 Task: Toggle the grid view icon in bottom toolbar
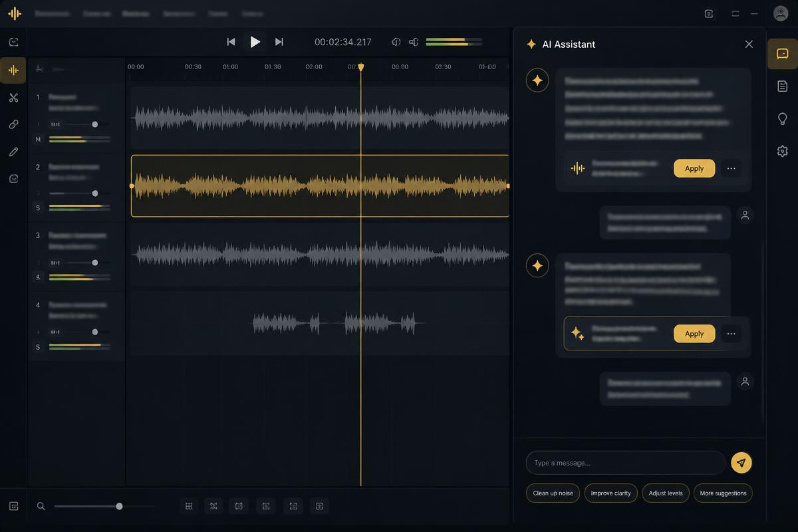tap(189, 506)
